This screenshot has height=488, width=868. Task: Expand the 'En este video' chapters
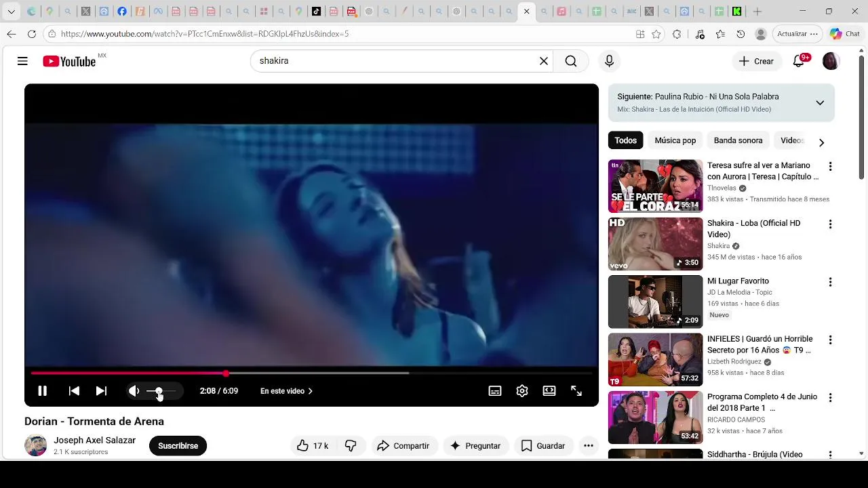pyautogui.click(x=286, y=391)
